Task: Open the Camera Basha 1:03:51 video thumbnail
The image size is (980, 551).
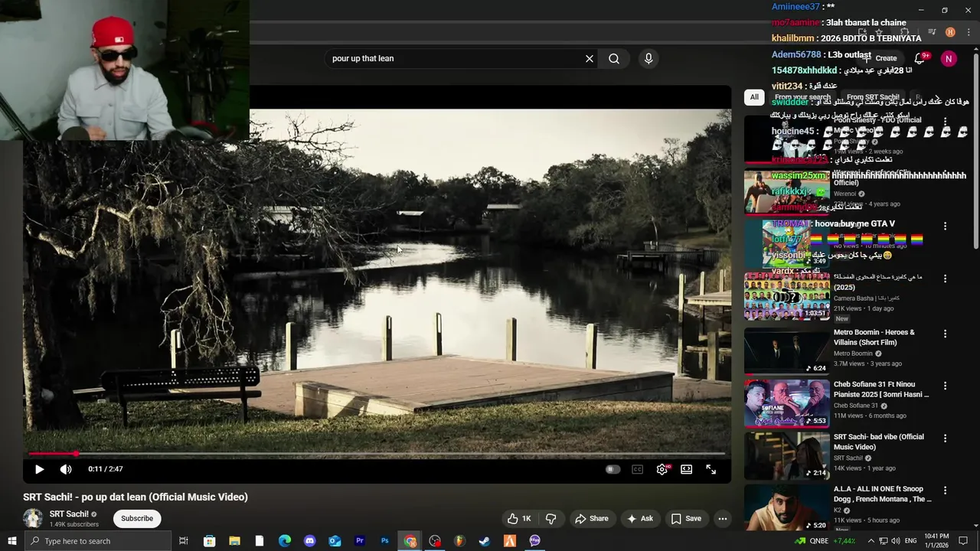Action: pos(786,296)
